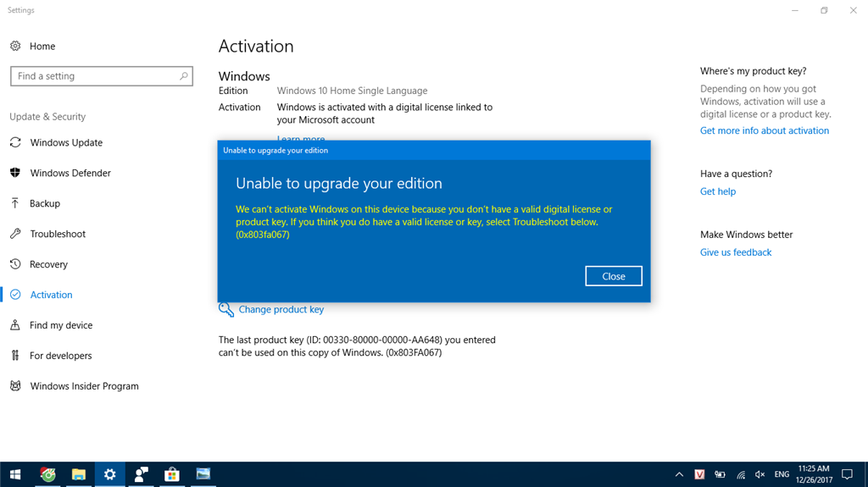868x487 pixels.
Task: Open Microsoft Store from taskbar
Action: point(171,474)
